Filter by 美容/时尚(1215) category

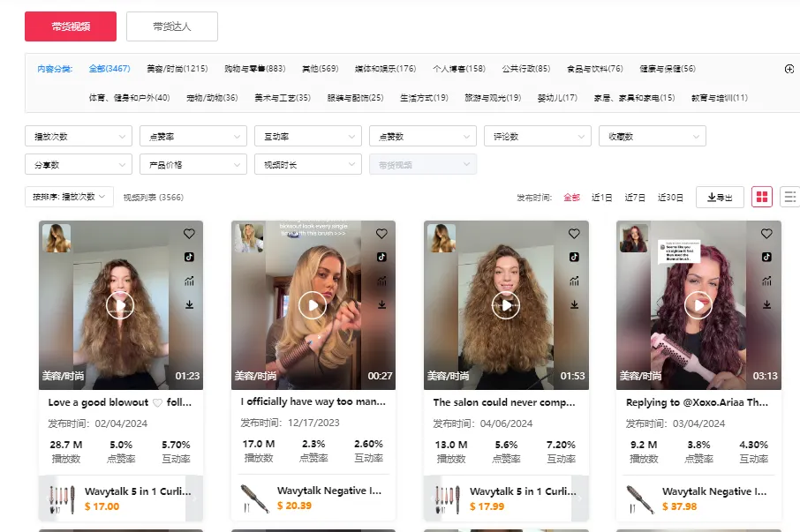(177, 69)
